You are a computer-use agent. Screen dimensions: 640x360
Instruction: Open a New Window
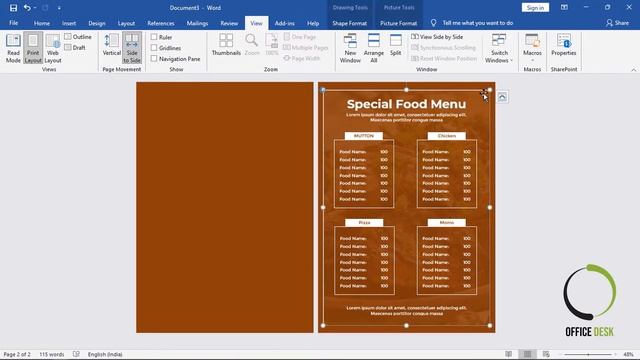[x=350, y=49]
